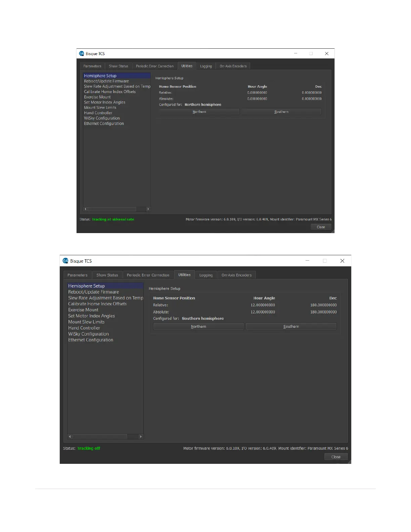Close lower Bisque TCS window with X

pyautogui.click(x=342, y=261)
